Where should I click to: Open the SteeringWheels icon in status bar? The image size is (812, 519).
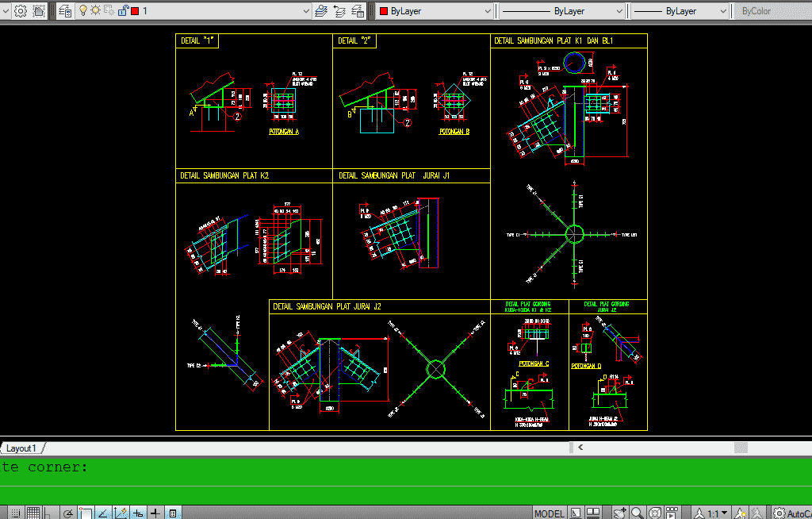click(655, 513)
